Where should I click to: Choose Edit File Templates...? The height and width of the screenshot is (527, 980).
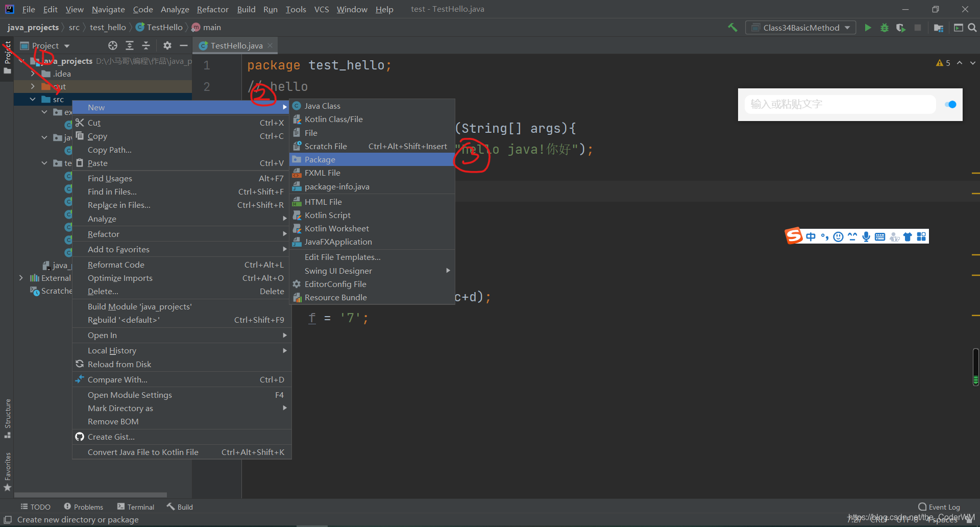[x=372, y=257]
